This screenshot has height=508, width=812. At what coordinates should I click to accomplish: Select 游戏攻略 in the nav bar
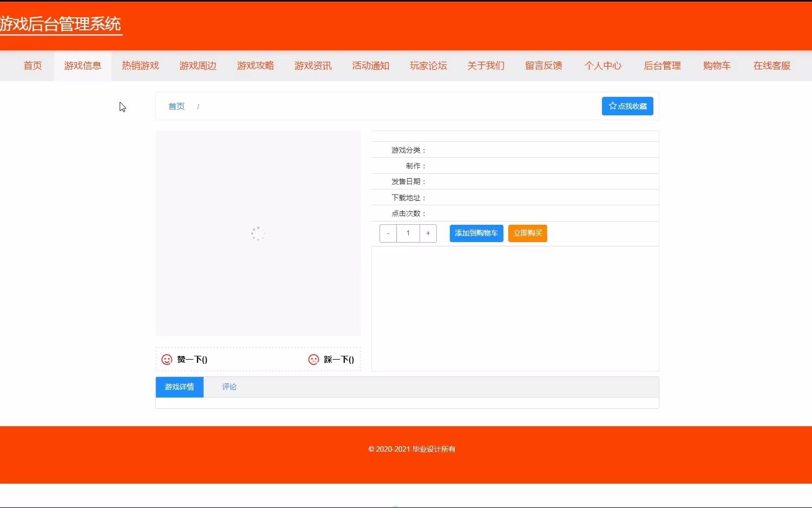pos(256,66)
